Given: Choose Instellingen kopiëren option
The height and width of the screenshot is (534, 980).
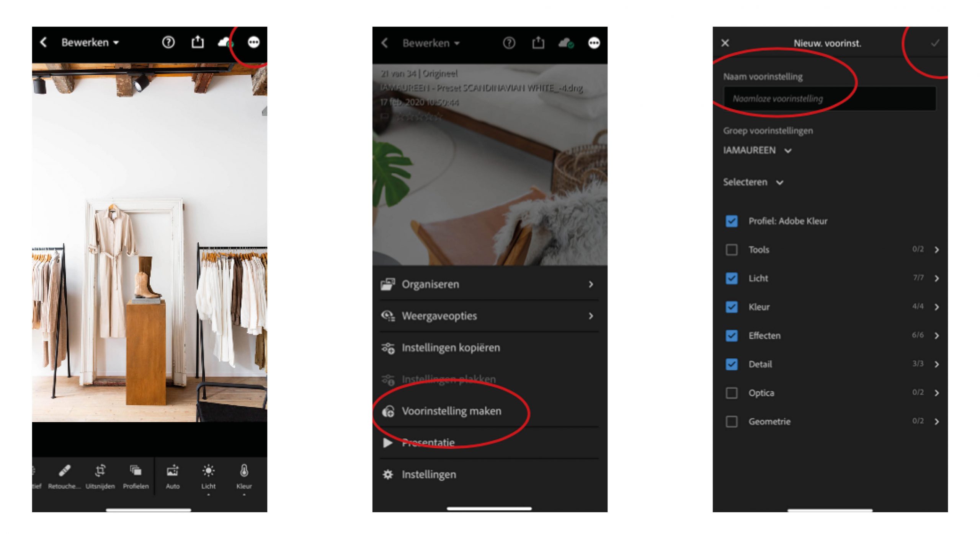Looking at the screenshot, I should [450, 348].
